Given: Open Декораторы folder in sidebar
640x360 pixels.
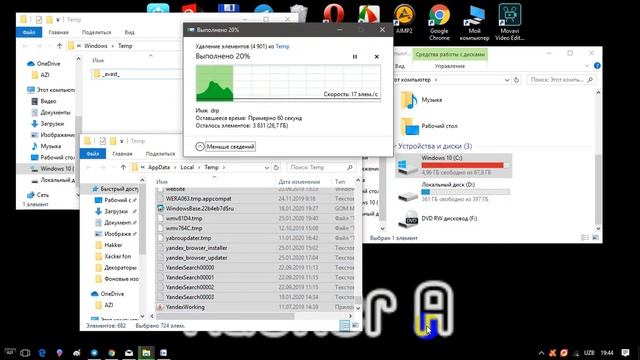Looking at the screenshot, I should [x=116, y=268].
